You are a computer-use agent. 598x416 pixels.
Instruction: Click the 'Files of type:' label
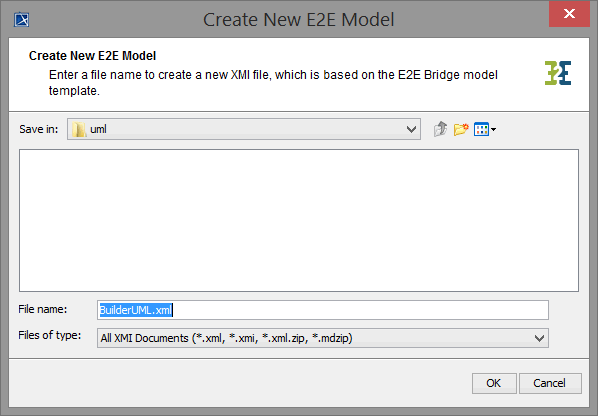tap(50, 335)
